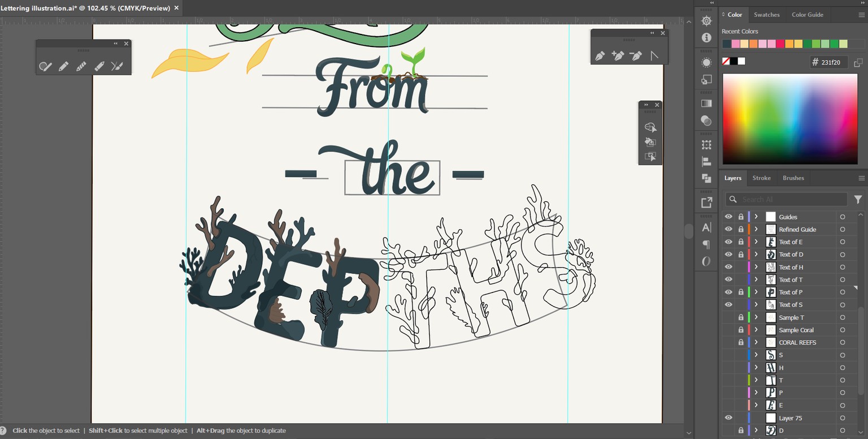Select the Smooth tool
868x439 pixels.
[x=81, y=66]
